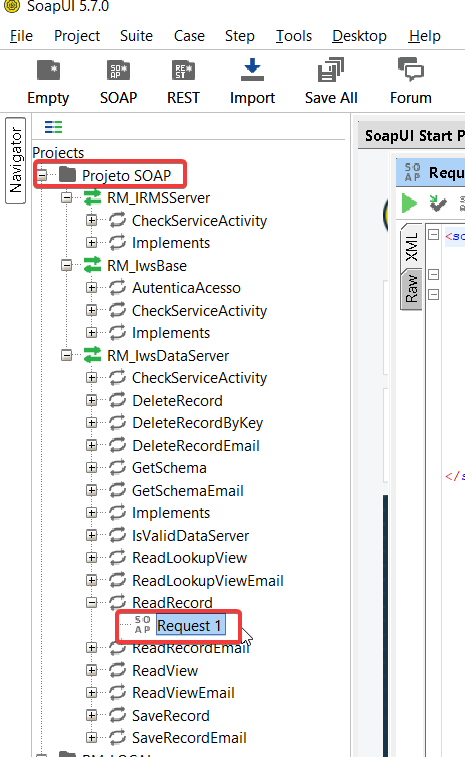
Task: Expand the IsValidDataServer operation
Action: point(91,535)
